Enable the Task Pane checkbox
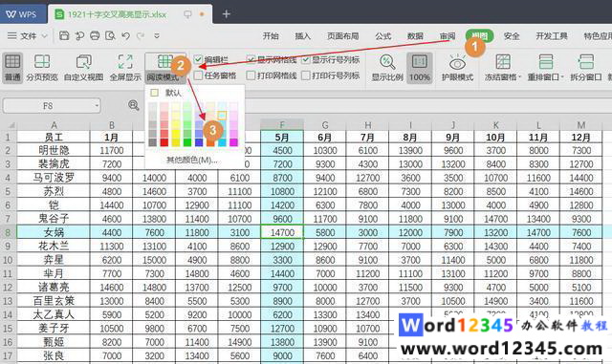 [x=198, y=75]
